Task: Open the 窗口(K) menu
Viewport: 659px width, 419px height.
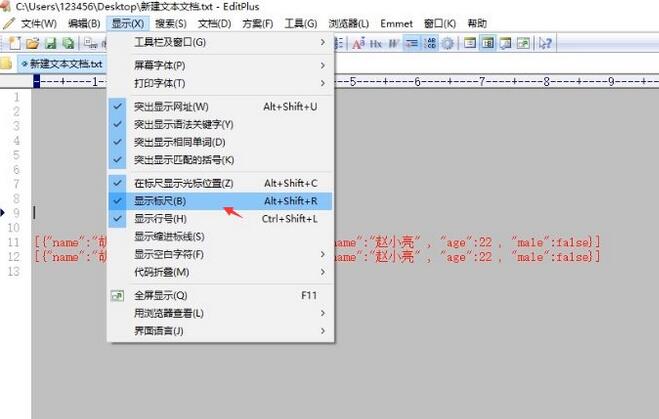Action: point(440,24)
